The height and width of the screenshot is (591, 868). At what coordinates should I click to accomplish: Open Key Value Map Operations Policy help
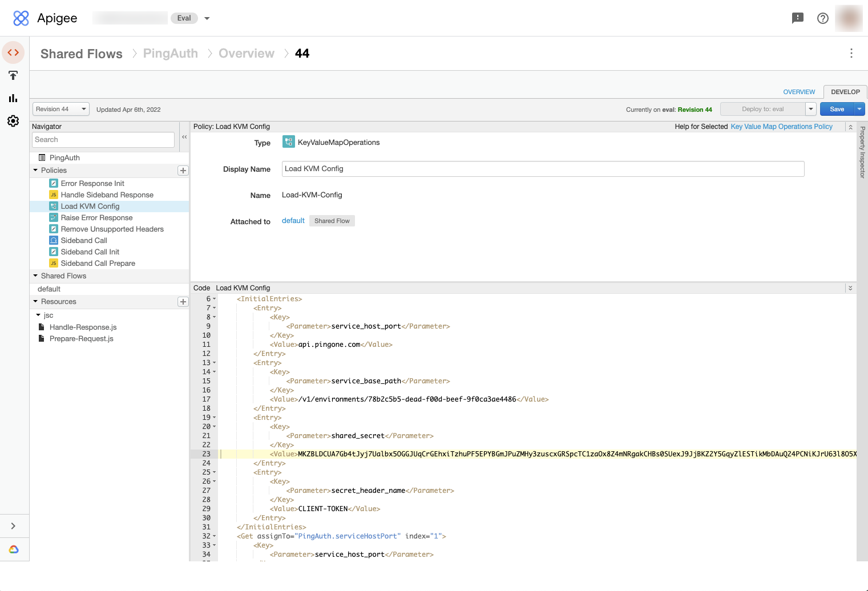(781, 127)
